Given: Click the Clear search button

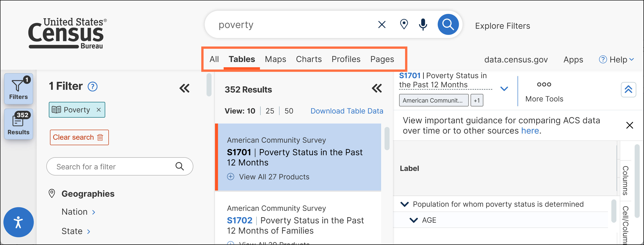Looking at the screenshot, I should point(79,137).
